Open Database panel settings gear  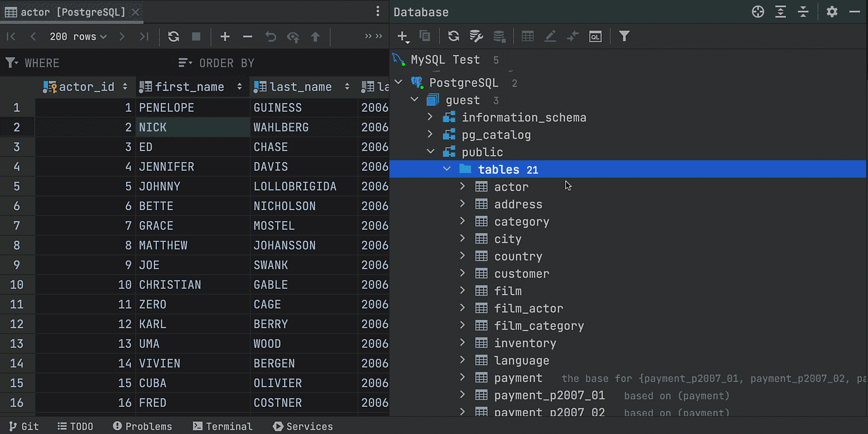[x=832, y=12]
